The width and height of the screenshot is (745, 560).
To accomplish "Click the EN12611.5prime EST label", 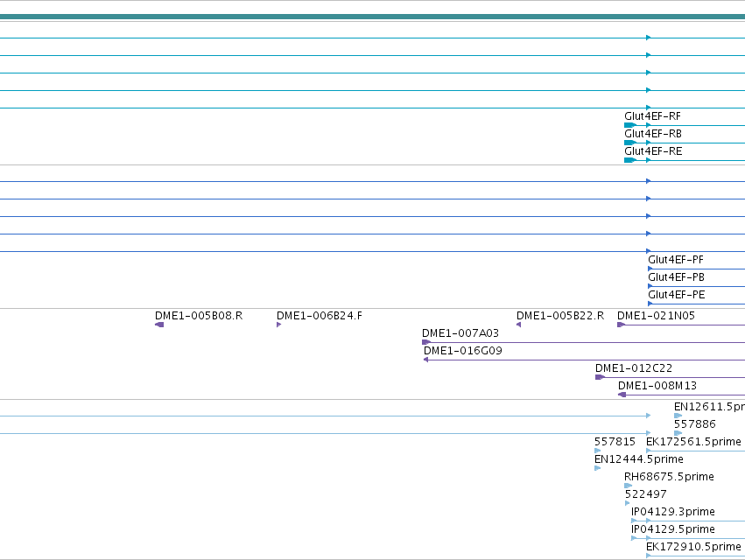I will tap(709, 407).
